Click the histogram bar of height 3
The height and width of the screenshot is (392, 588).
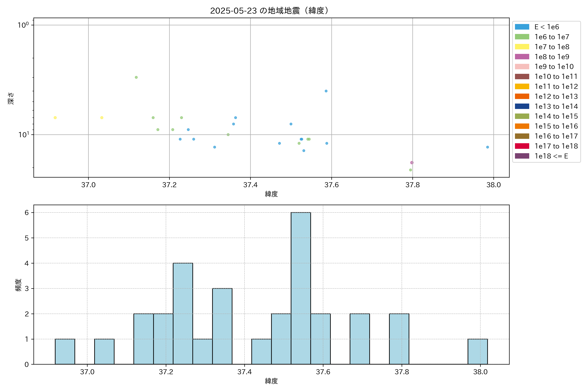click(x=222, y=326)
